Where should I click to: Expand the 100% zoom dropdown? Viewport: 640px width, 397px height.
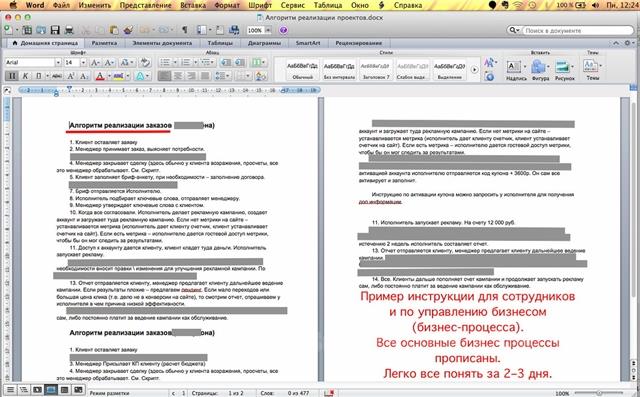(x=268, y=30)
